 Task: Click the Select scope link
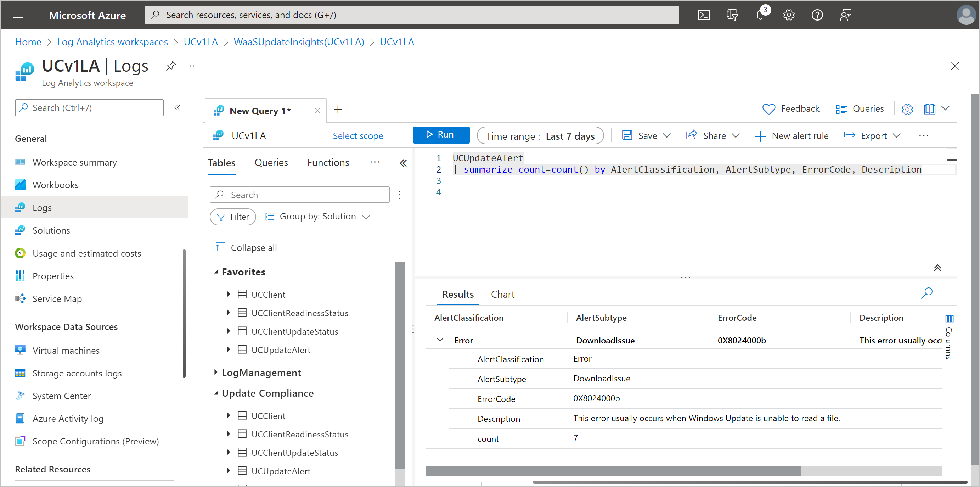[357, 136]
